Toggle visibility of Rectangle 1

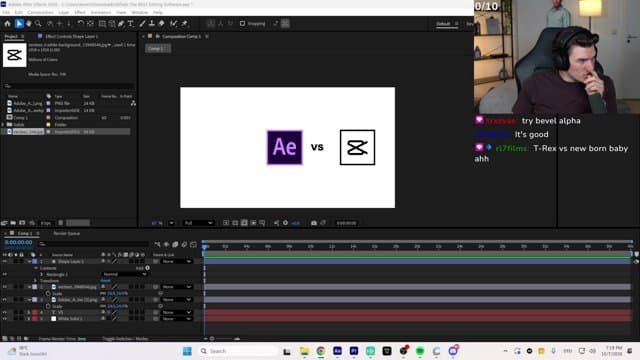[x=4, y=274]
